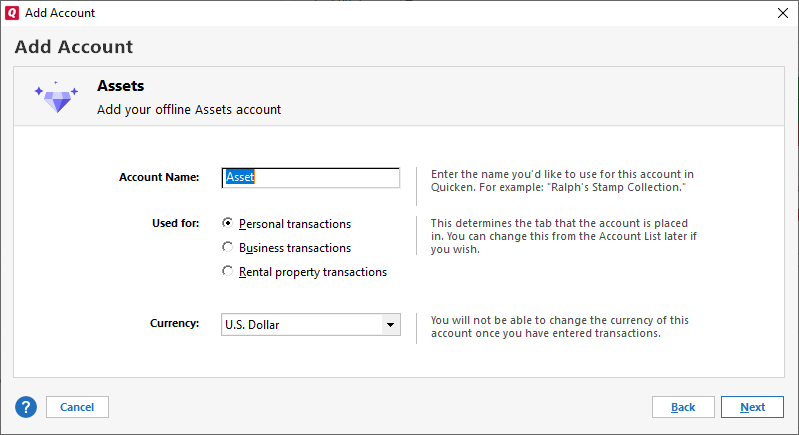799x435 pixels.
Task: Proceed by clicking Next
Action: [x=753, y=407]
